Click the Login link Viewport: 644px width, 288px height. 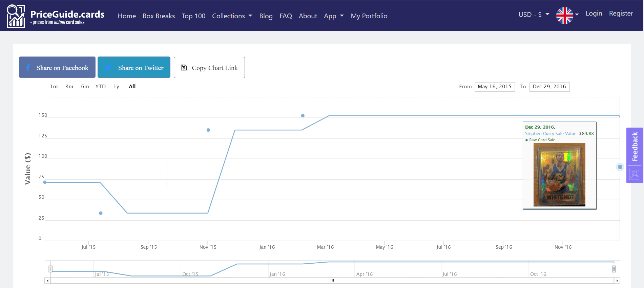pos(594,14)
